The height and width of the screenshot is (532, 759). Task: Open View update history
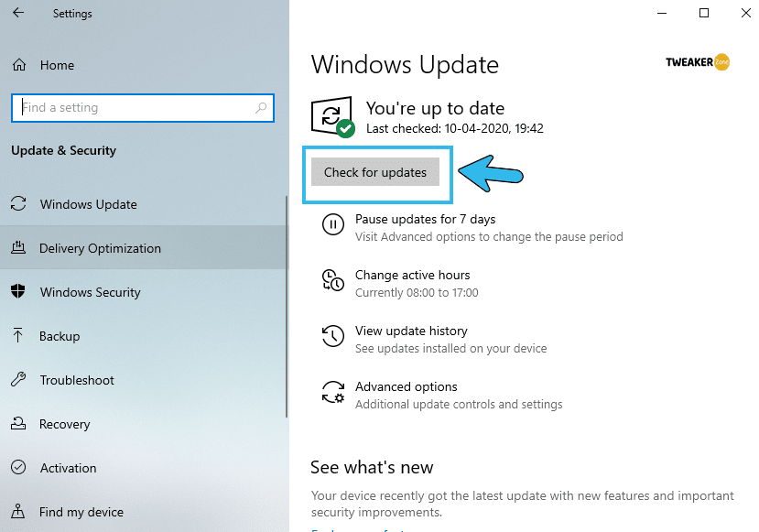click(411, 331)
